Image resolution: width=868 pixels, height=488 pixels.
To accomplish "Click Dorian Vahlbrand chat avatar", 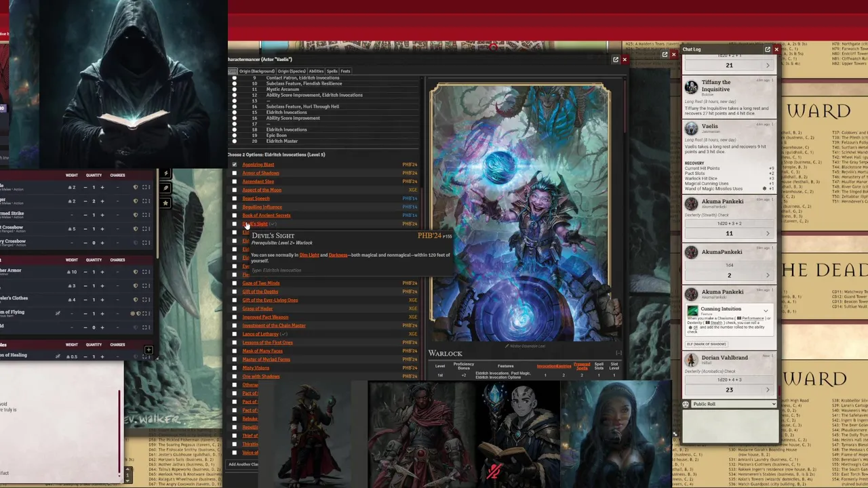I will [x=691, y=360].
